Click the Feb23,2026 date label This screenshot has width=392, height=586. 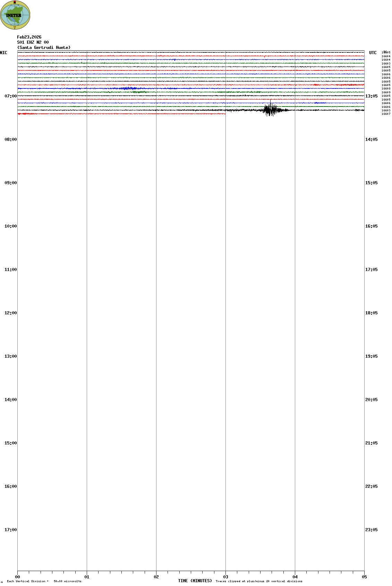tap(29, 37)
